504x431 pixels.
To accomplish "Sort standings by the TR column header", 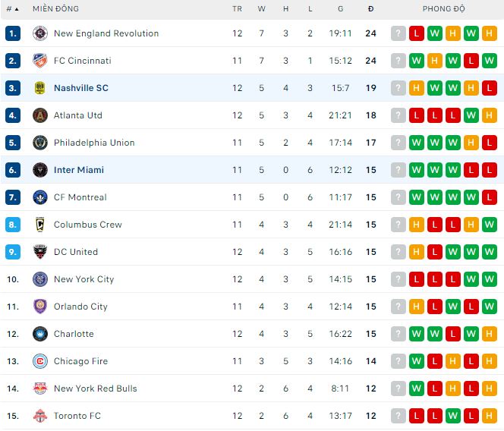I will tap(238, 9).
